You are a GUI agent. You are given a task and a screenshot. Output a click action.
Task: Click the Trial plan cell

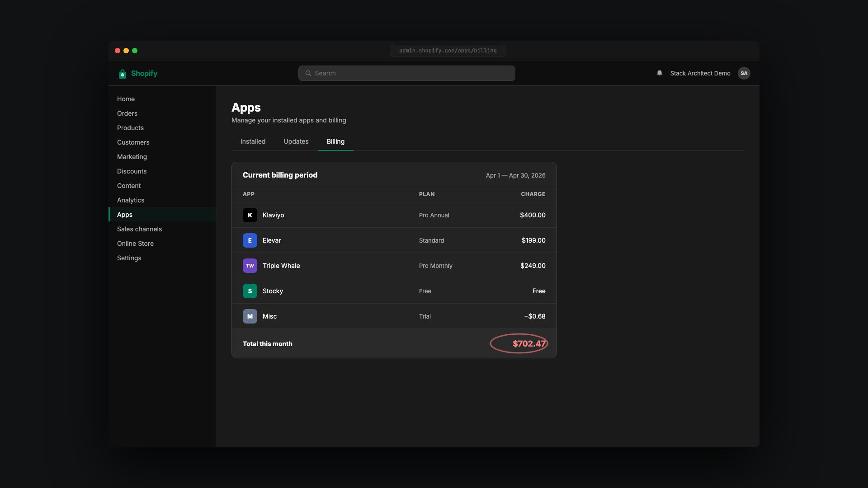[x=425, y=316]
